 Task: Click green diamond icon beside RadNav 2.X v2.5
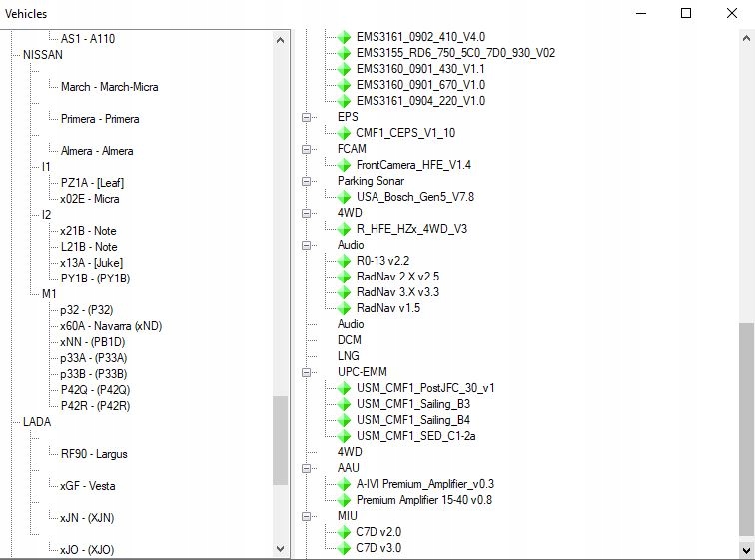[x=344, y=277]
